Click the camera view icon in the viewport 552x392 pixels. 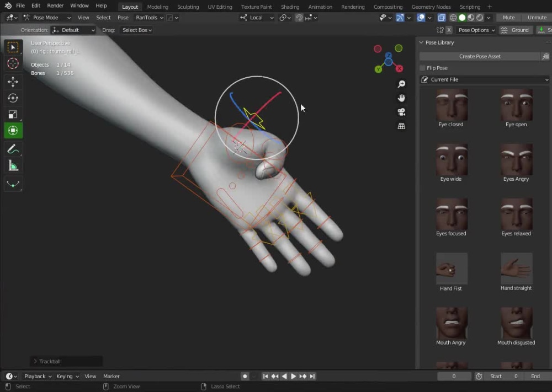[x=401, y=112]
